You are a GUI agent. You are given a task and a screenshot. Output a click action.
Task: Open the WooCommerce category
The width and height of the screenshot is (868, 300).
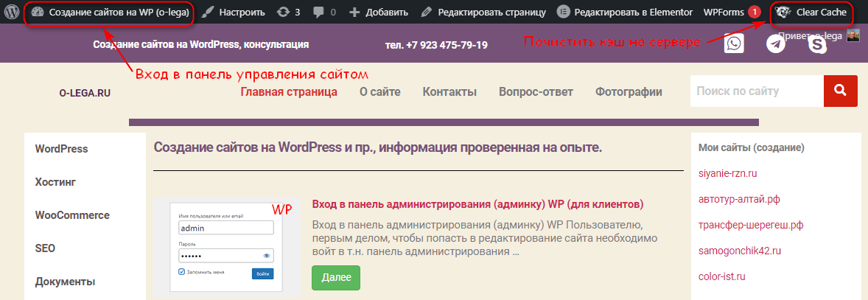tap(72, 215)
